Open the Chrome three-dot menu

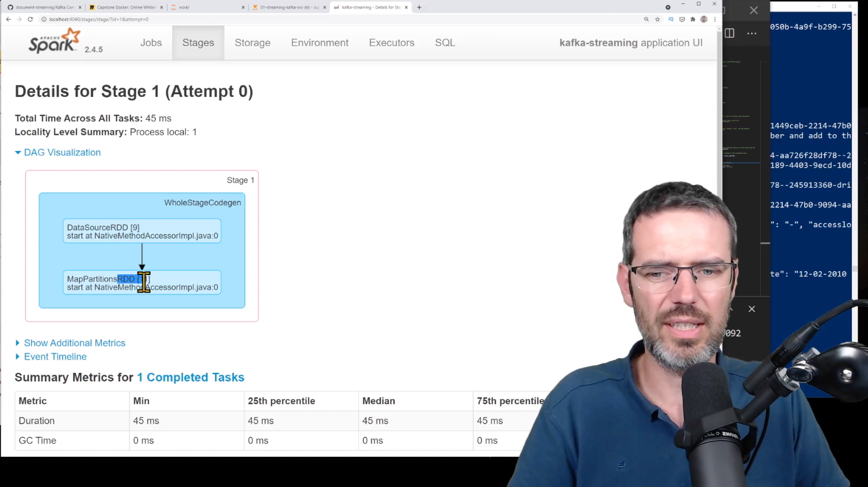(715, 19)
